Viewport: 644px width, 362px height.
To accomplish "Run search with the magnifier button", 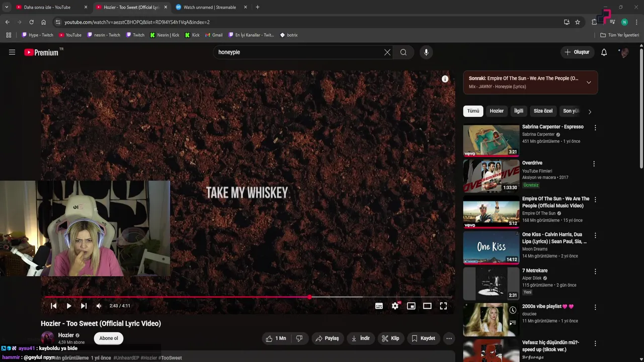I will point(404,52).
